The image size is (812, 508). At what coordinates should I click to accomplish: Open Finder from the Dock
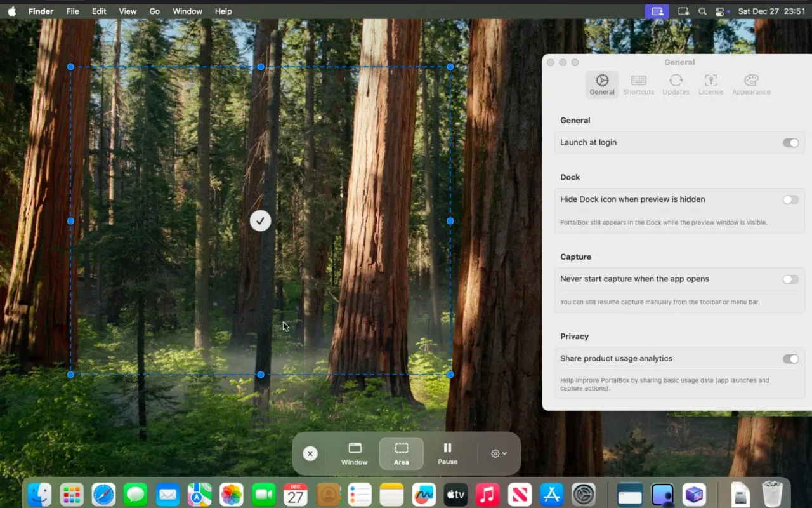39,494
